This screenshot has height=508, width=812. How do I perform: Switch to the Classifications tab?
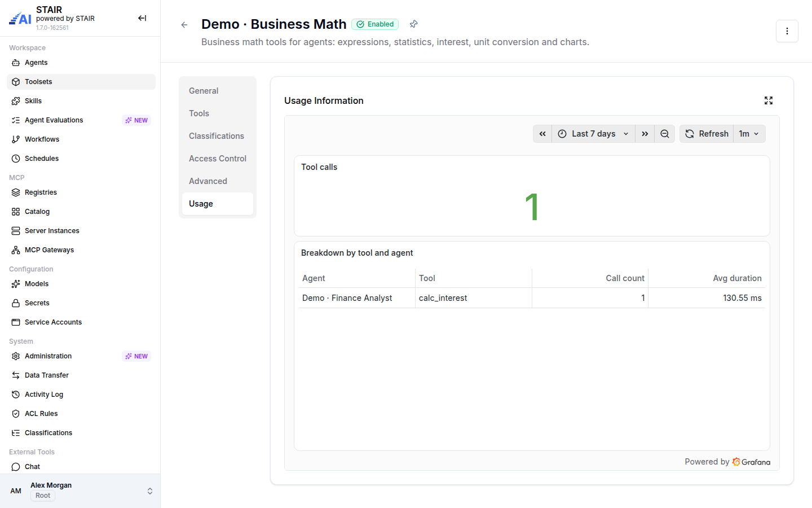coord(218,136)
